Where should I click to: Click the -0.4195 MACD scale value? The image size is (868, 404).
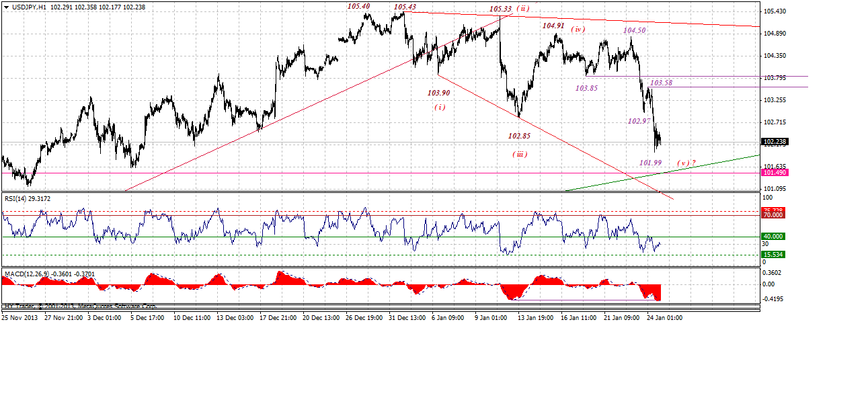pos(773,299)
